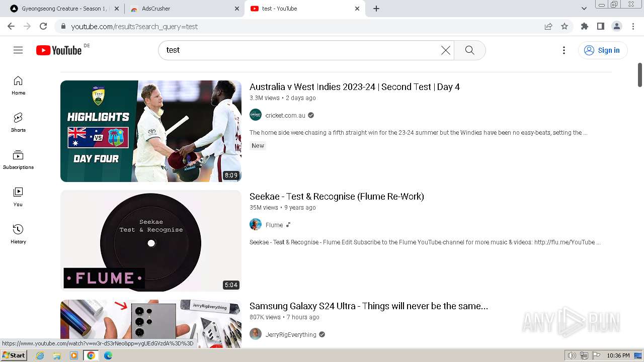Open the Chrome extensions puzzle icon
Image resolution: width=644 pixels, height=362 pixels.
(584, 26)
